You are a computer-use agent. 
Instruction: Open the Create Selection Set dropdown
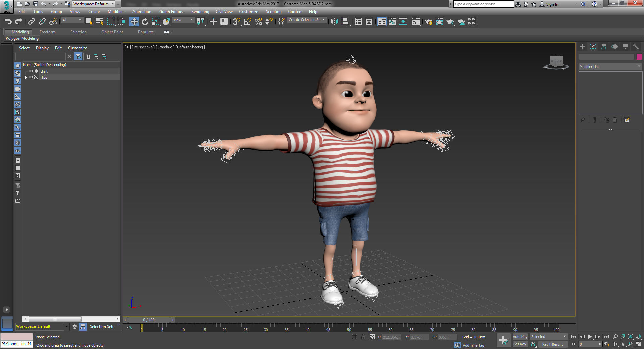click(x=307, y=20)
